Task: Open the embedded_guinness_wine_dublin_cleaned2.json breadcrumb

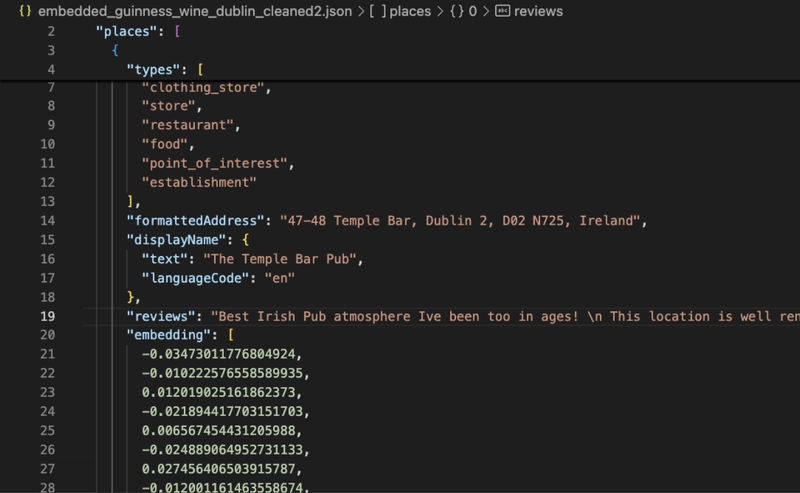Action: pos(195,11)
